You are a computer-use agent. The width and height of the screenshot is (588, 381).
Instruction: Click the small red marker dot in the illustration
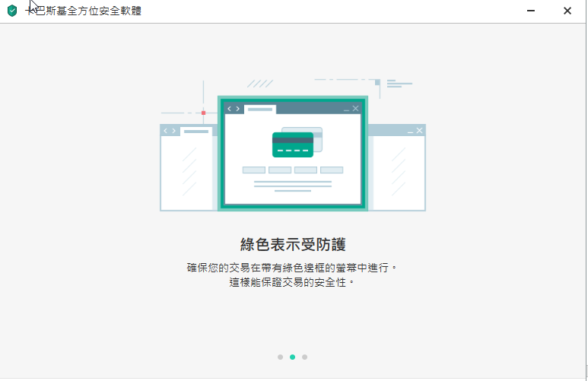[203, 113]
